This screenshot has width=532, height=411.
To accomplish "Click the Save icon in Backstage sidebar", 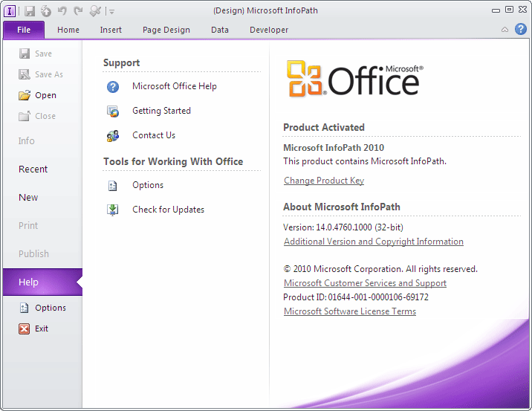I will 25,54.
